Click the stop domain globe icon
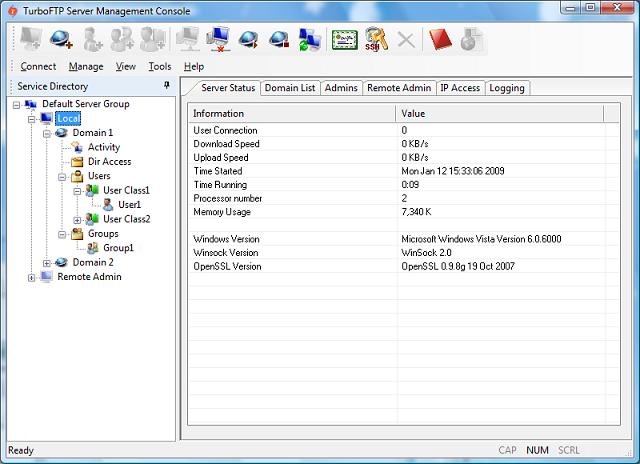 pos(279,39)
